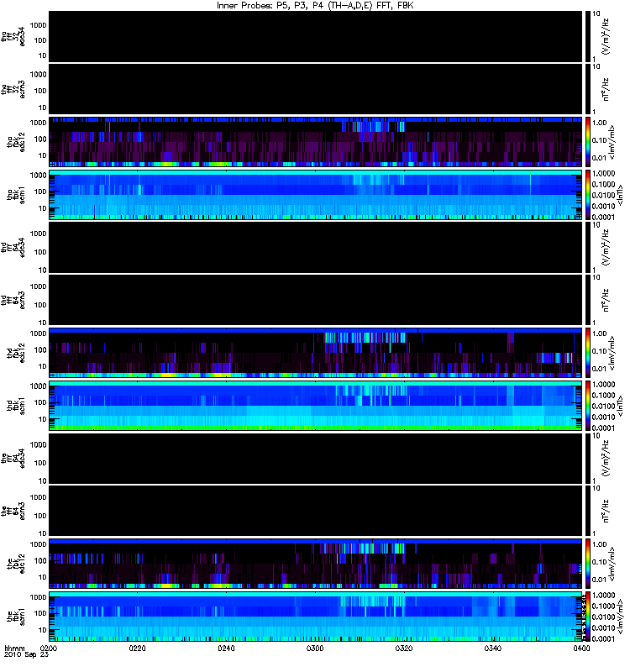Click the thd fbk edc12 rainbow color bar
Image resolution: width=630 pixels, height=672 pixels.
587,353
